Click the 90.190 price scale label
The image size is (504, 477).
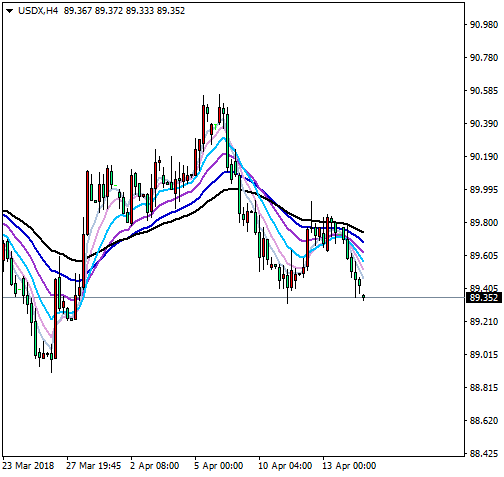click(484, 157)
